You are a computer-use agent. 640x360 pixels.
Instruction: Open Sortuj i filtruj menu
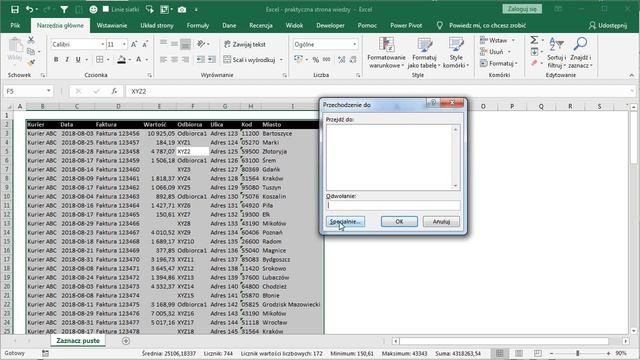pos(556,52)
